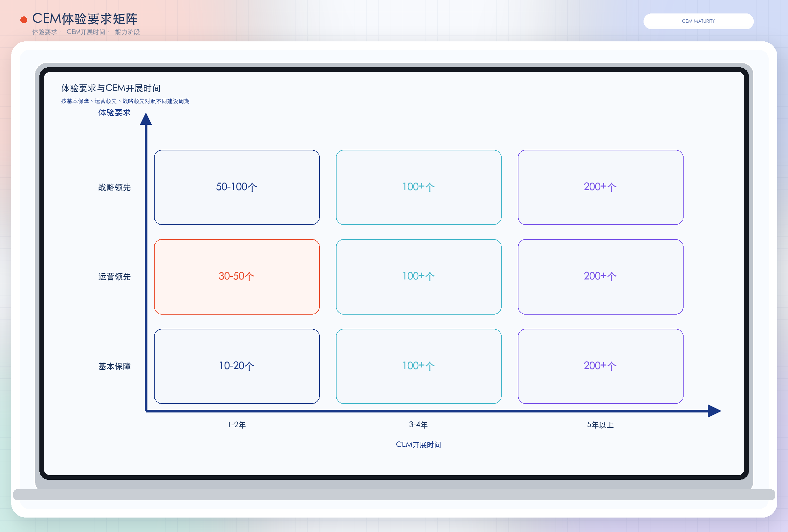Click the 体验要求 y-axis title

click(114, 113)
